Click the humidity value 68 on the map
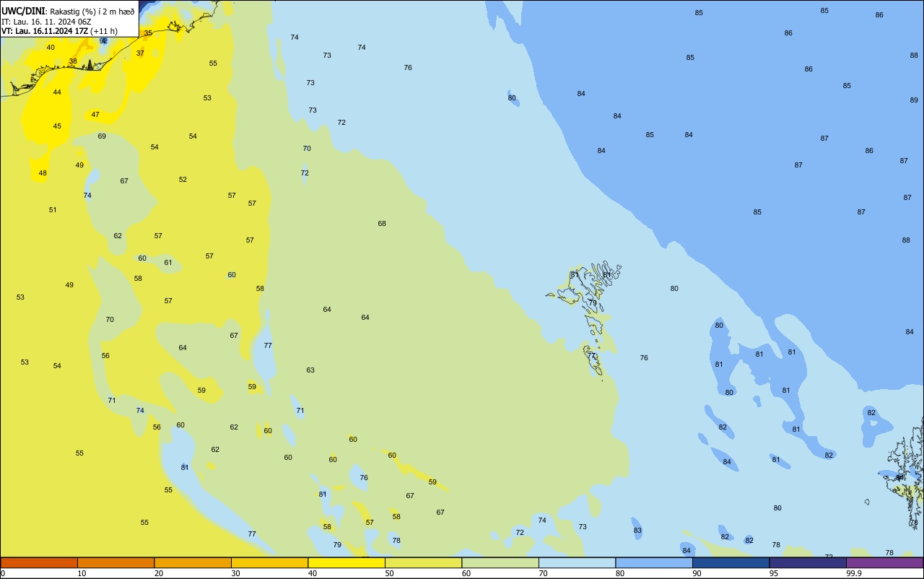This screenshot has height=579, width=924. point(382,224)
